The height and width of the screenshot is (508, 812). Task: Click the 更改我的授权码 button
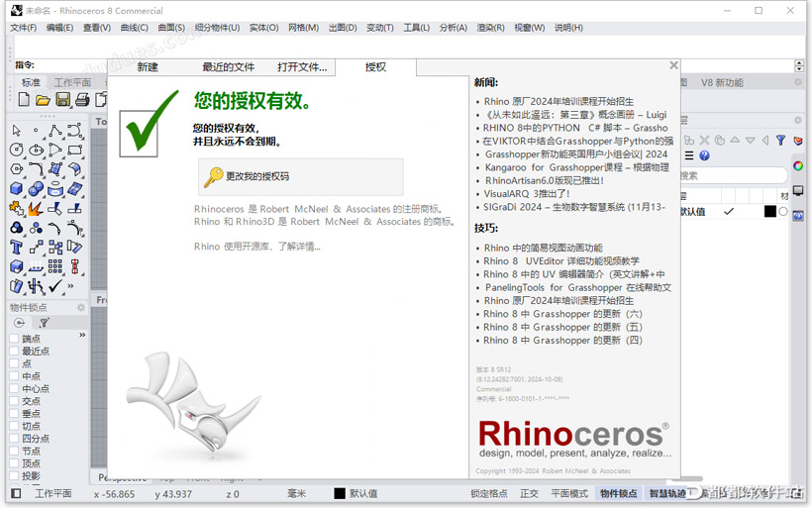point(301,176)
